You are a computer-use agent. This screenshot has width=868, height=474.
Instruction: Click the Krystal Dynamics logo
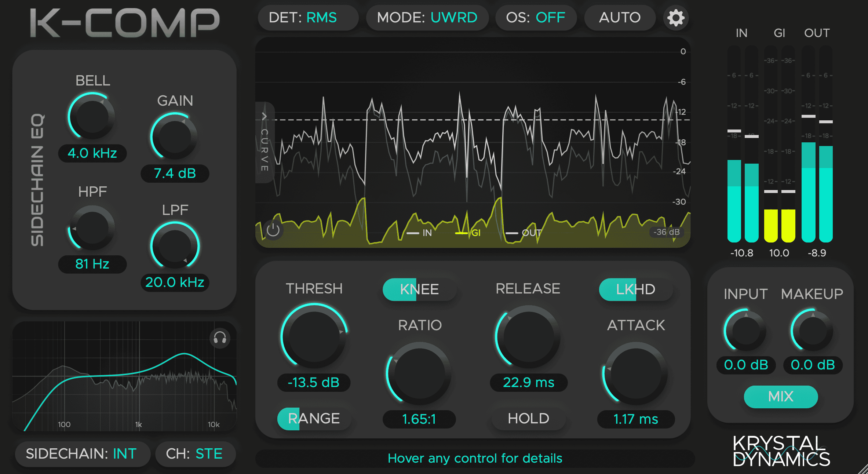pyautogui.click(x=781, y=451)
